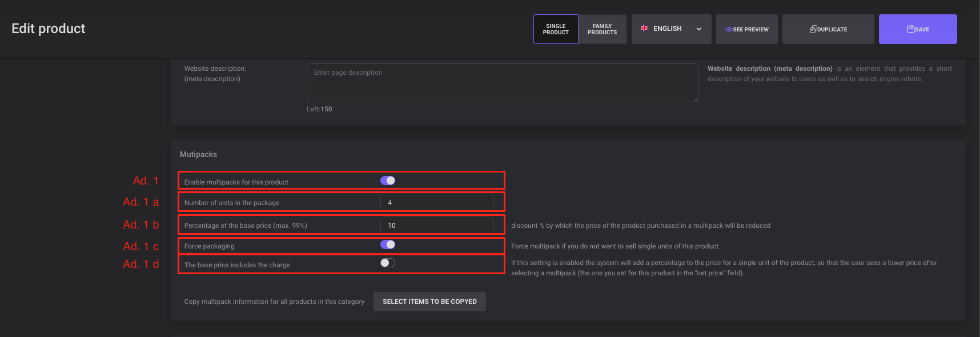Focus the Number of units field
The height and width of the screenshot is (337, 980).
(437, 203)
